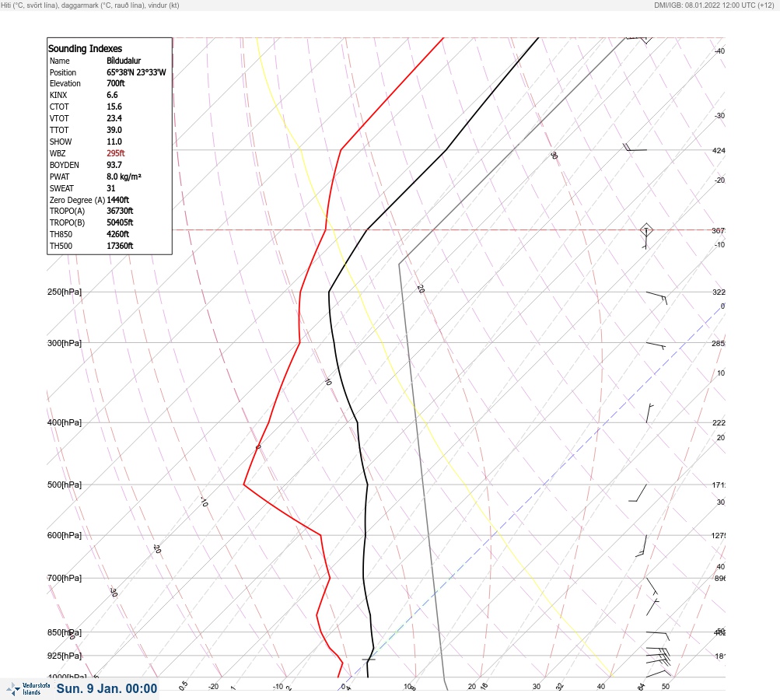Click the VTOT value '23.4'
Viewport: 780px width, 700px height.
114,118
